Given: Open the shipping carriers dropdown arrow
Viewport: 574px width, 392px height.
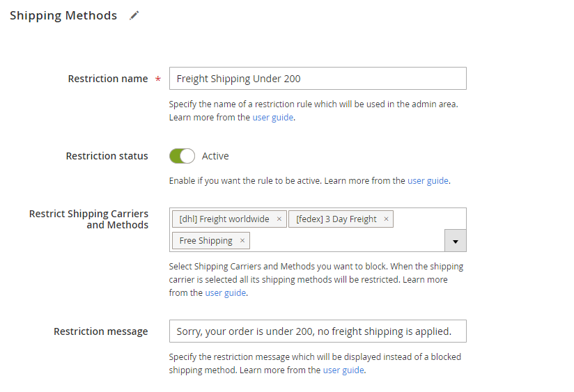Looking at the screenshot, I should tap(455, 241).
